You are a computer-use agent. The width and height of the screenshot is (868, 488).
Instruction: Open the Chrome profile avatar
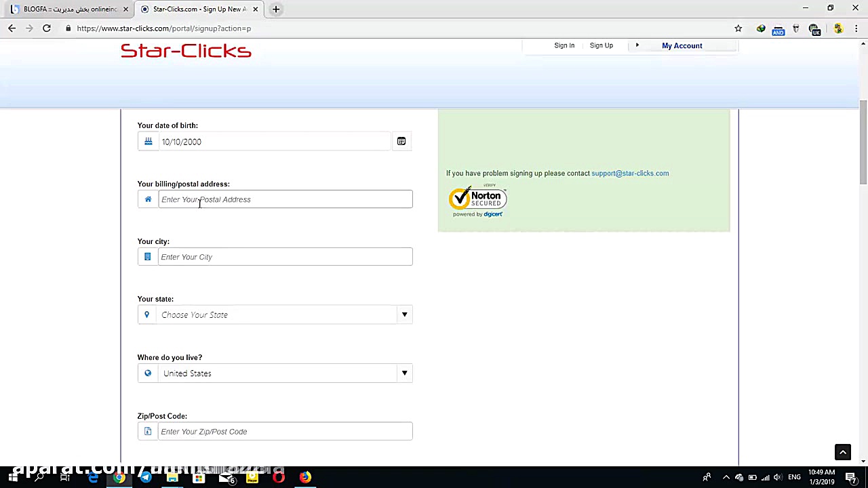click(839, 28)
